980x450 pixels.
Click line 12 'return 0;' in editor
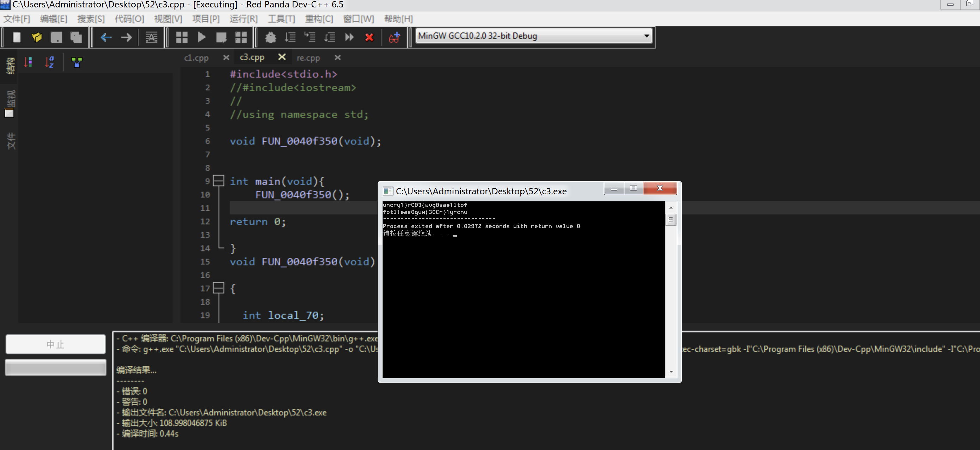click(258, 221)
